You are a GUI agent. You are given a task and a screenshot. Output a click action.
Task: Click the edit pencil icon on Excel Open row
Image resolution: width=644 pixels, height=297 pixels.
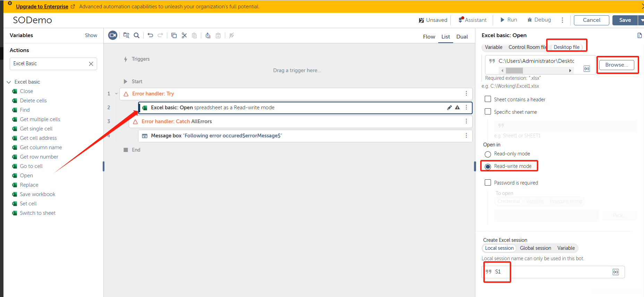point(449,108)
